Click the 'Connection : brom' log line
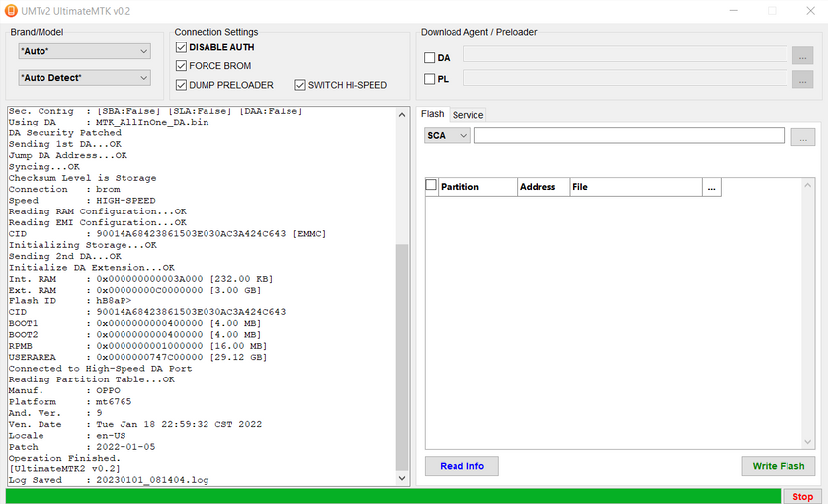828x504 pixels. [x=64, y=189]
